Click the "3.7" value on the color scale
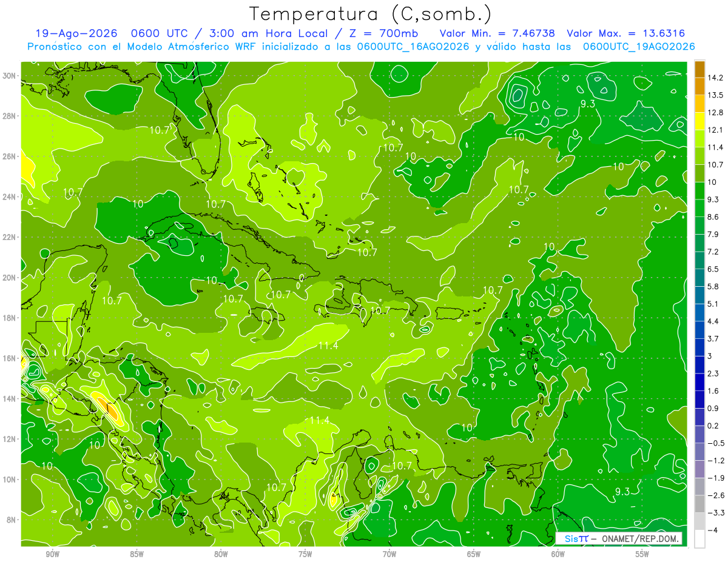The image size is (728, 562). pyautogui.click(x=713, y=338)
